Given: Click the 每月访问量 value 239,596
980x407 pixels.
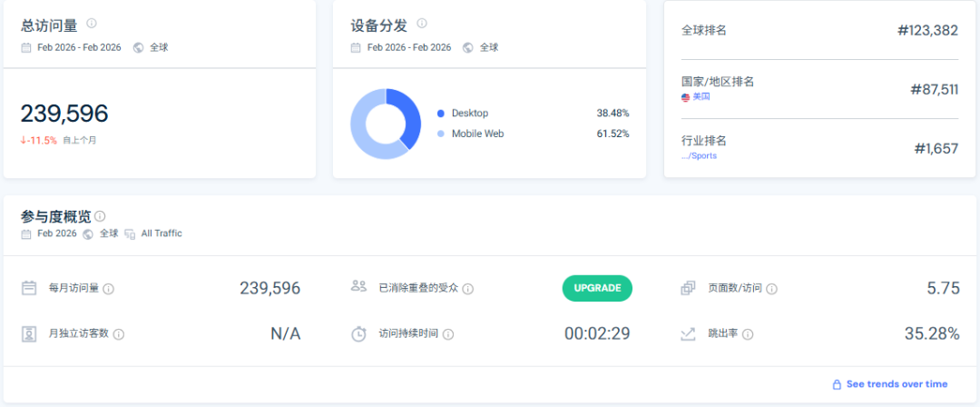Looking at the screenshot, I should tap(270, 288).
